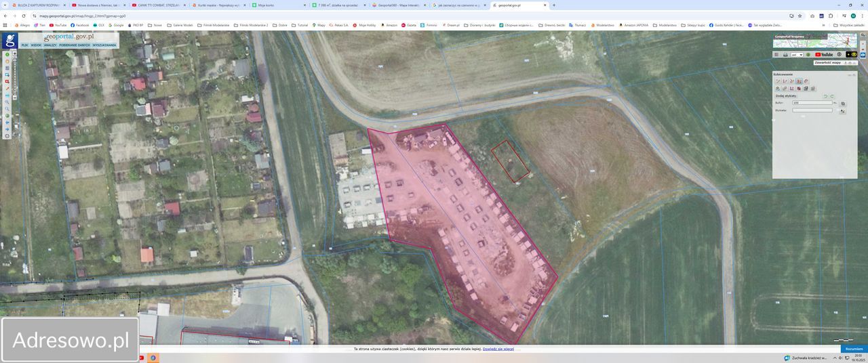Click the undo arrow in Szkicowanie panel
Screen dimensions: 868x363
825,96
